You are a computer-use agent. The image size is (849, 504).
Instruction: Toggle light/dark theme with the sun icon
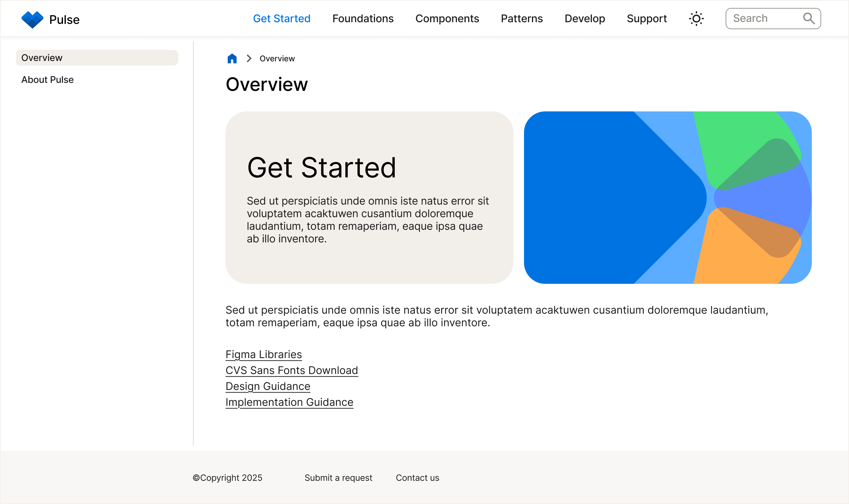click(696, 19)
